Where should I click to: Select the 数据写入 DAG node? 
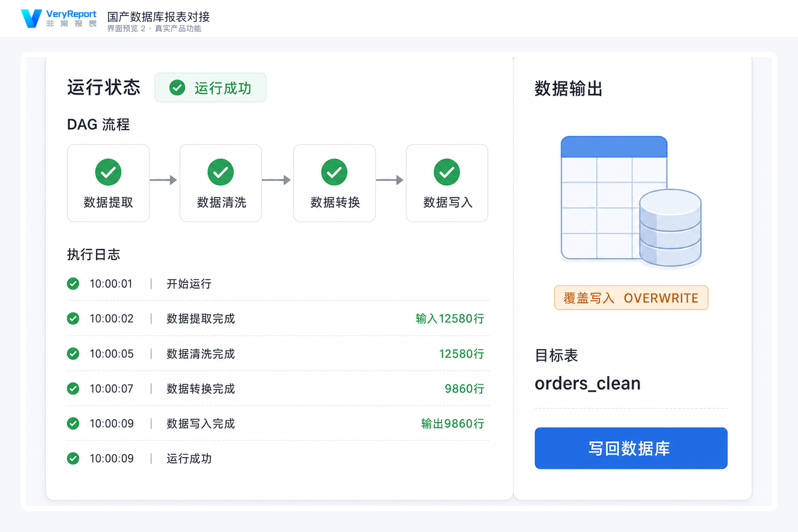[447, 183]
